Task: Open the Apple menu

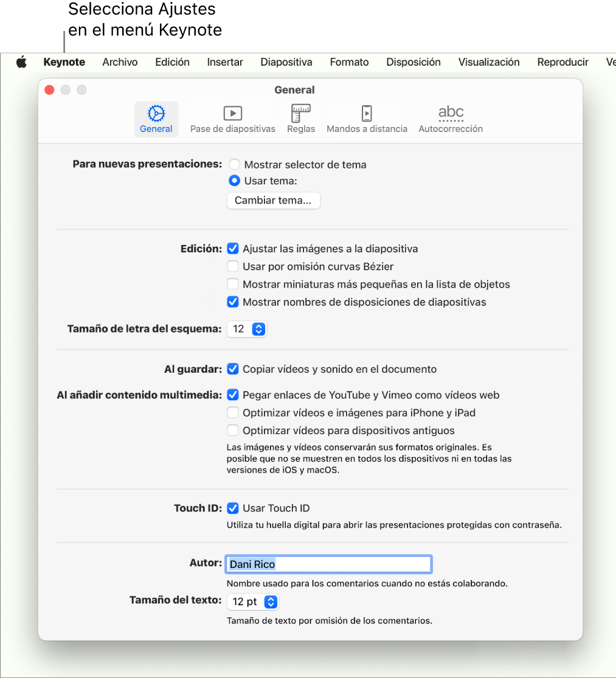Action: (x=22, y=62)
